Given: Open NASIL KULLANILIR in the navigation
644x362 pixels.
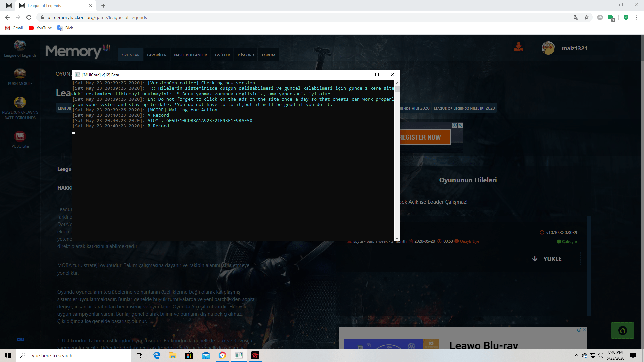Looking at the screenshot, I should (x=191, y=55).
